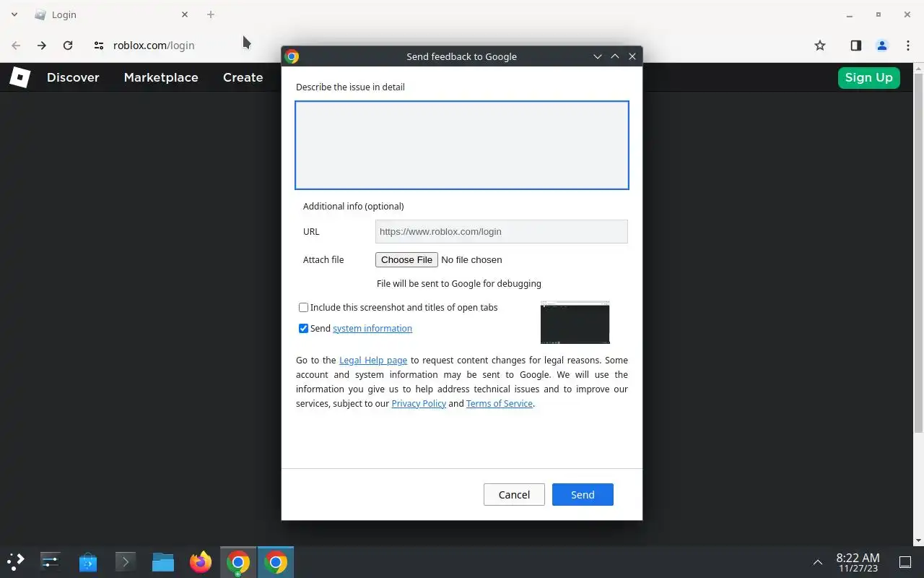Toggle the browser side panel icon
The width and height of the screenshot is (924, 578).
tap(855, 46)
